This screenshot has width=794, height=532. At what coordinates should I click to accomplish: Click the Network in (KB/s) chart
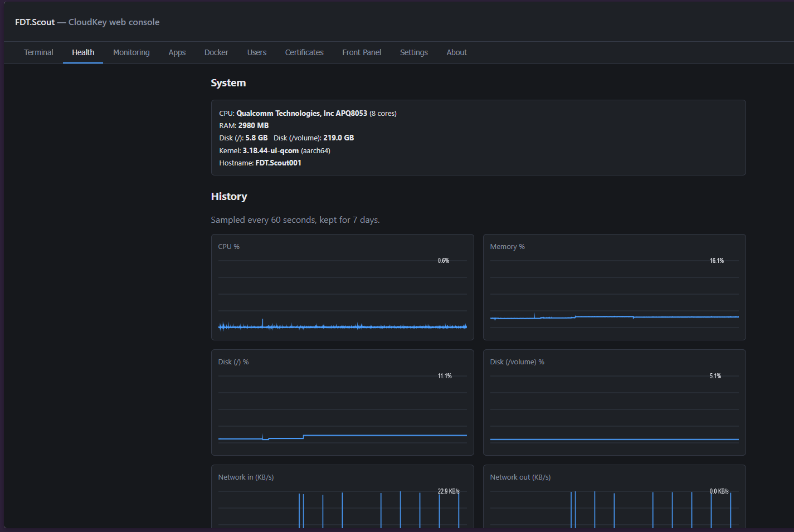point(343,497)
